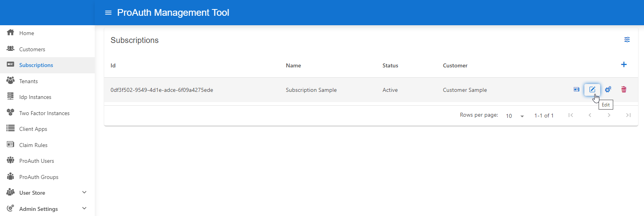
Task: Select Two Factor Instances menu item
Action: (44, 113)
